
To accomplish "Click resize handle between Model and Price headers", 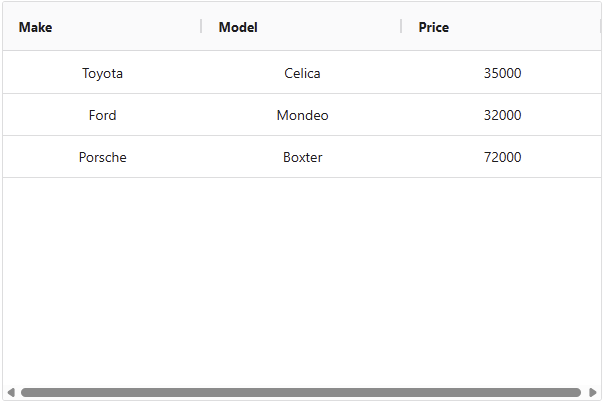I will point(401,27).
